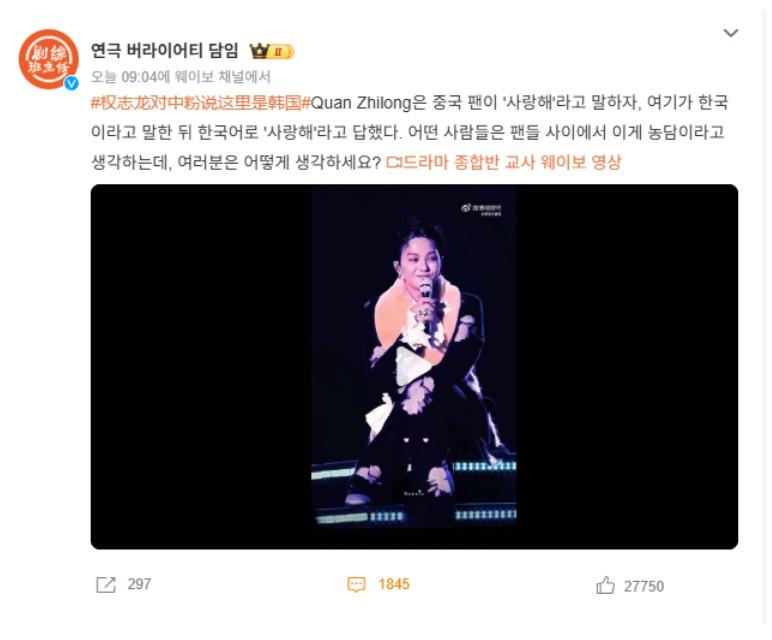Screen dimensions: 772x640
Task: Click the repost share icon
Action: (106, 584)
